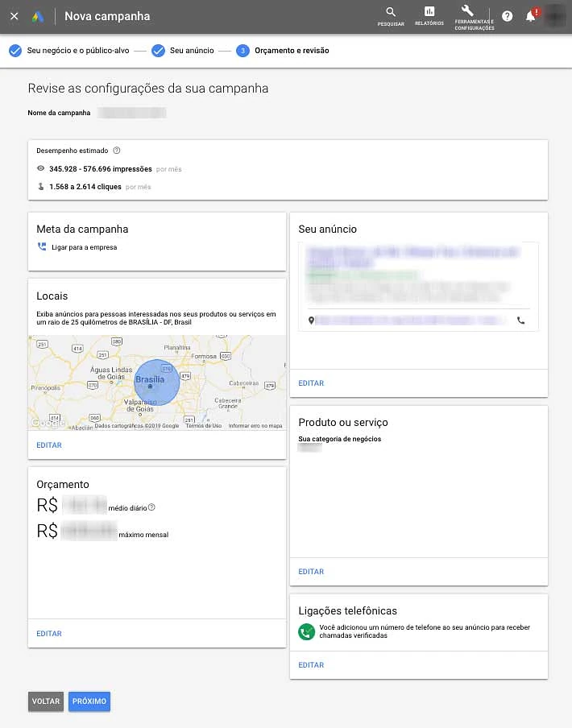Click the PRÓXIMO button
572x728 pixels.
coord(89,701)
